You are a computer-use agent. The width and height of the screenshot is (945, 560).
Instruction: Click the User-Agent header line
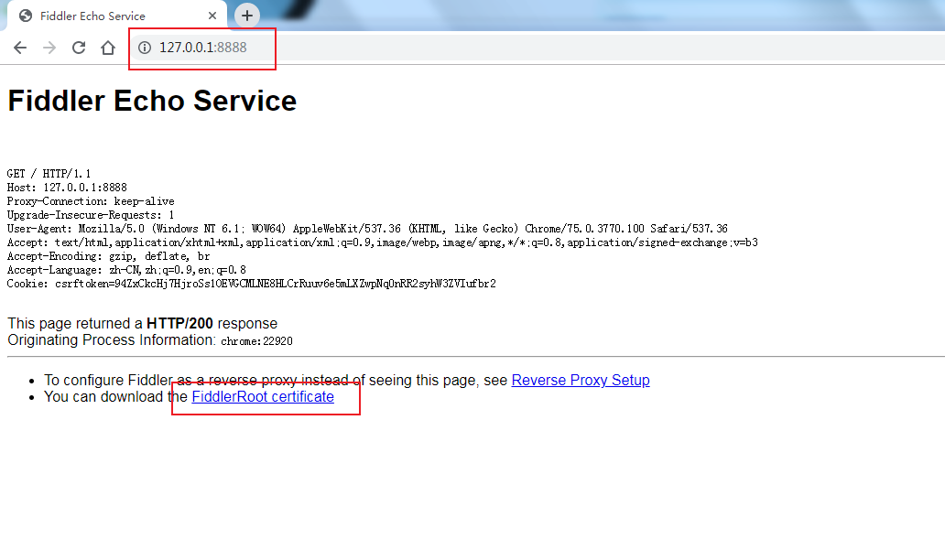pyautogui.click(x=367, y=229)
